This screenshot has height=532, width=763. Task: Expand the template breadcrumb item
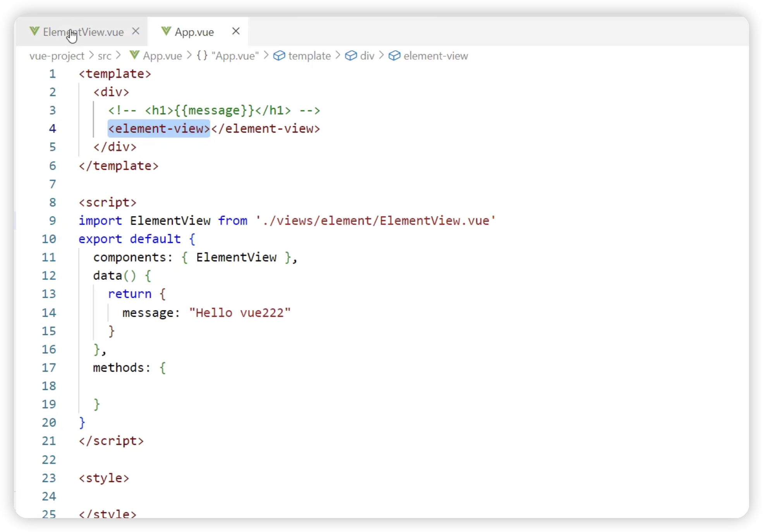309,56
